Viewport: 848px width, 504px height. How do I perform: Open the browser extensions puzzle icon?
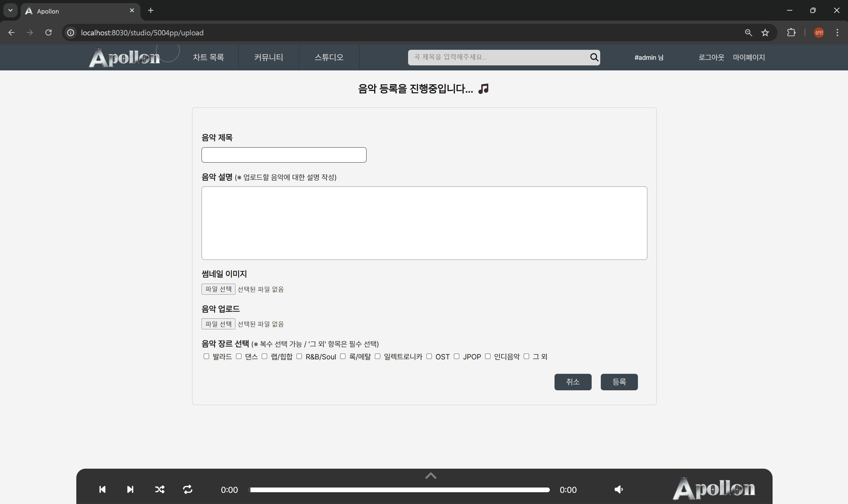tap(791, 33)
